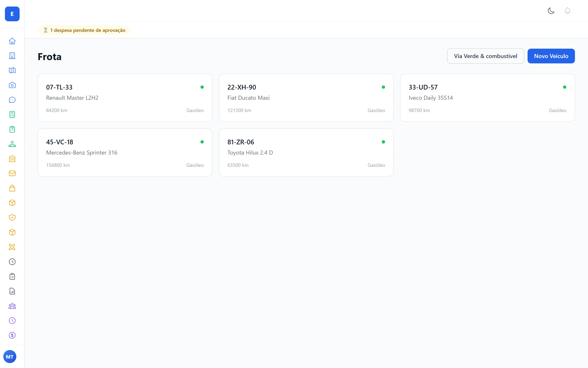Open the home dashboard icon
588x368 pixels.
pyautogui.click(x=12, y=41)
